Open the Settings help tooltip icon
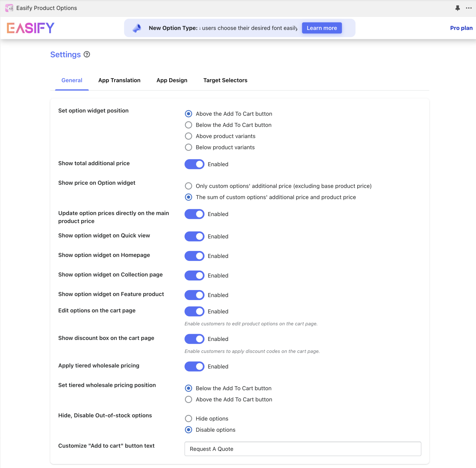The image size is (476, 468). (x=87, y=54)
